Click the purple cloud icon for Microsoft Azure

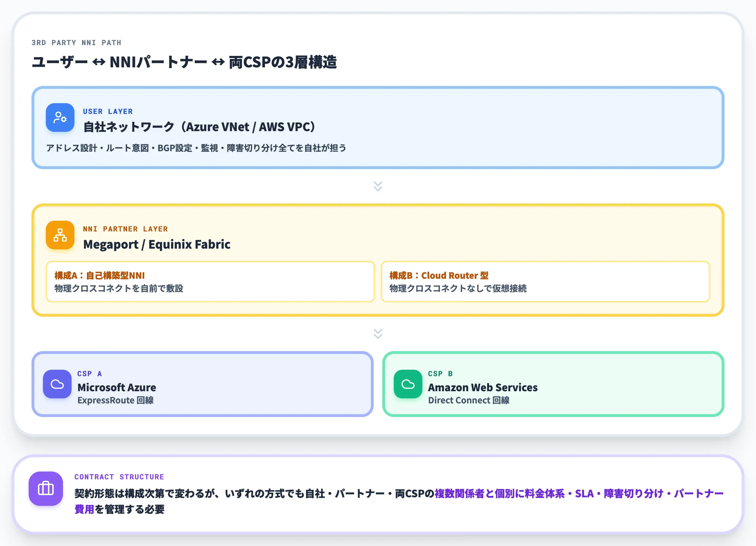tap(57, 384)
